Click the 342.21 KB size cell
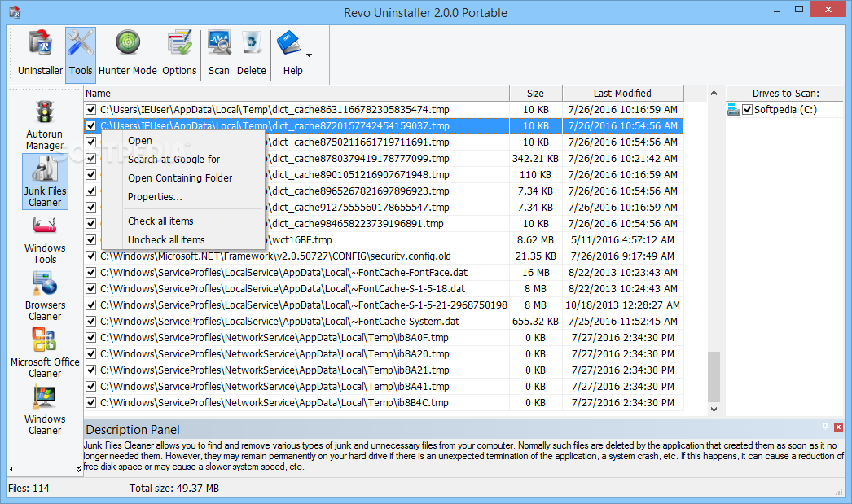Screen dimensions: 852x504 click(535, 159)
